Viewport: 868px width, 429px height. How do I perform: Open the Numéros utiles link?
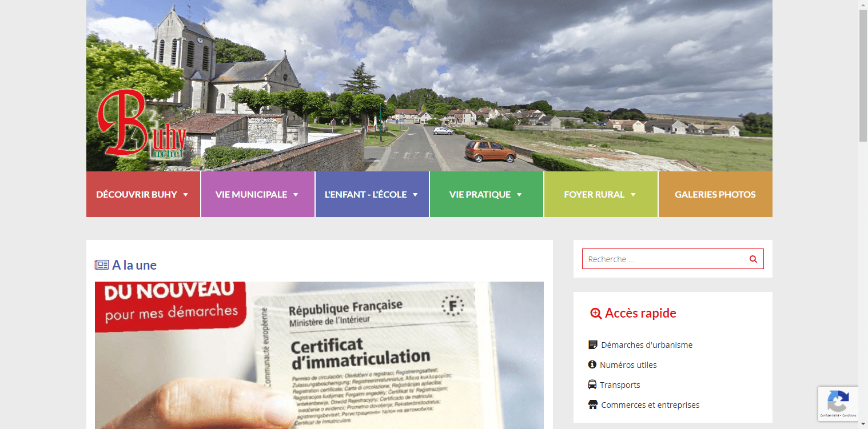[x=628, y=365]
